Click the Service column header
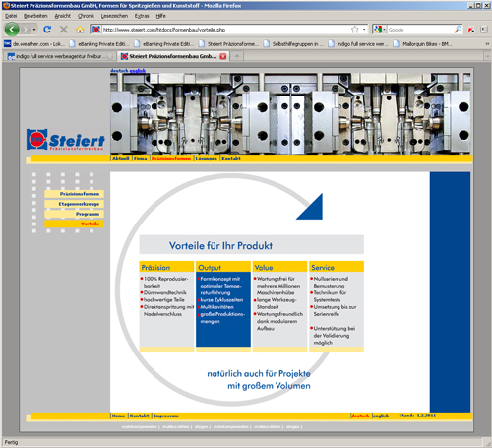The width and height of the screenshot is (492, 448). click(337, 267)
